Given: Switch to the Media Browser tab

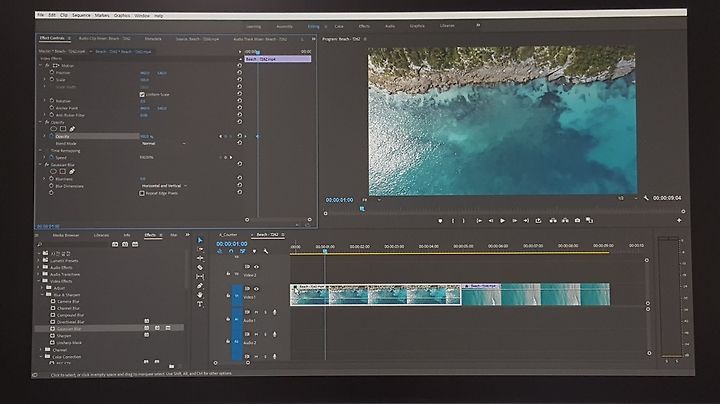Looking at the screenshot, I should click(66, 235).
